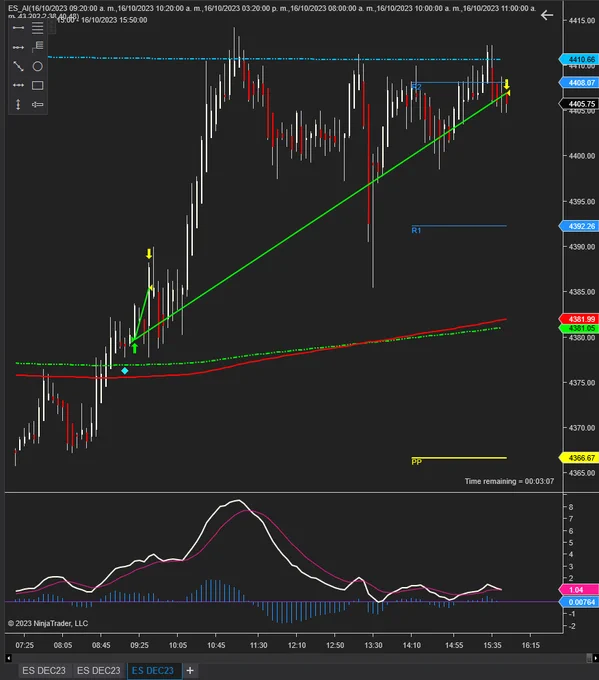
Task: Click the yellow down arrow near 09:25
Action: click(x=149, y=254)
